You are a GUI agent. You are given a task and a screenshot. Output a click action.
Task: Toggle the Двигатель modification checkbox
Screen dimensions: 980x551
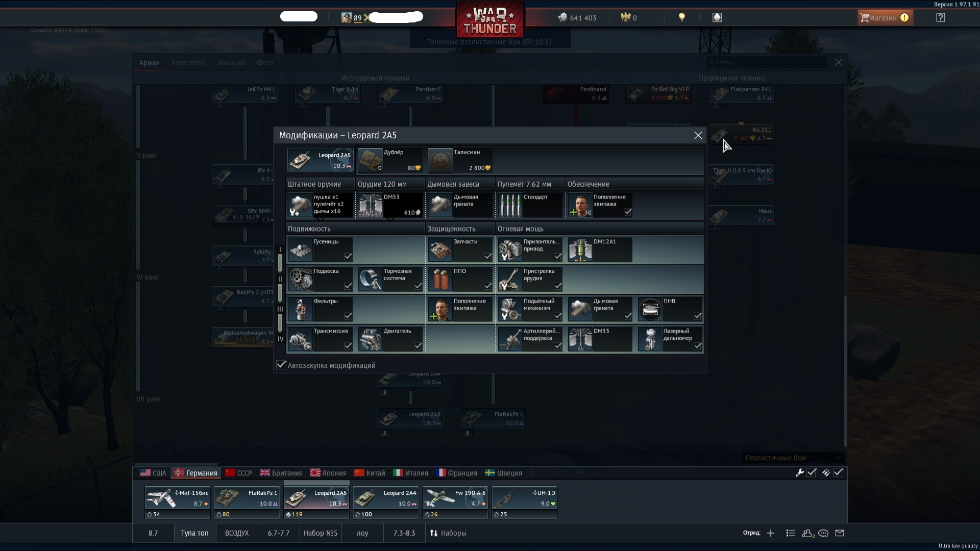(418, 346)
